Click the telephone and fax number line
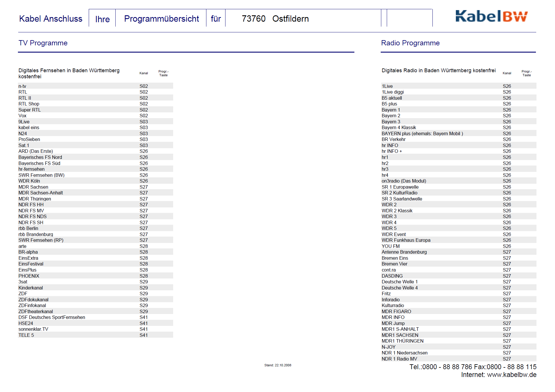This screenshot has height=392, width=555. (472, 367)
